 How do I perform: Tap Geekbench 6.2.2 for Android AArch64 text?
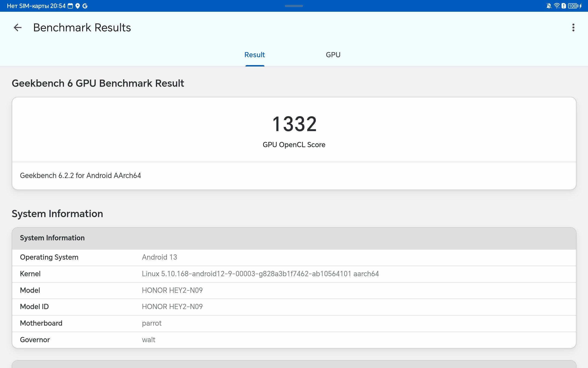pyautogui.click(x=80, y=175)
